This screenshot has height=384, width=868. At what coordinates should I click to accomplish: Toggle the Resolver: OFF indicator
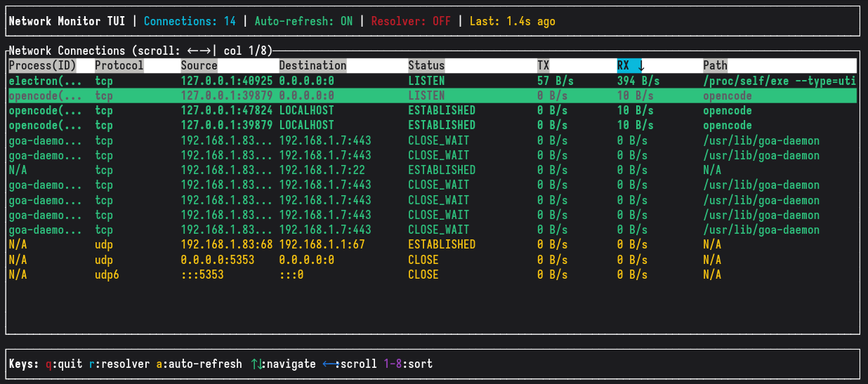click(x=411, y=21)
